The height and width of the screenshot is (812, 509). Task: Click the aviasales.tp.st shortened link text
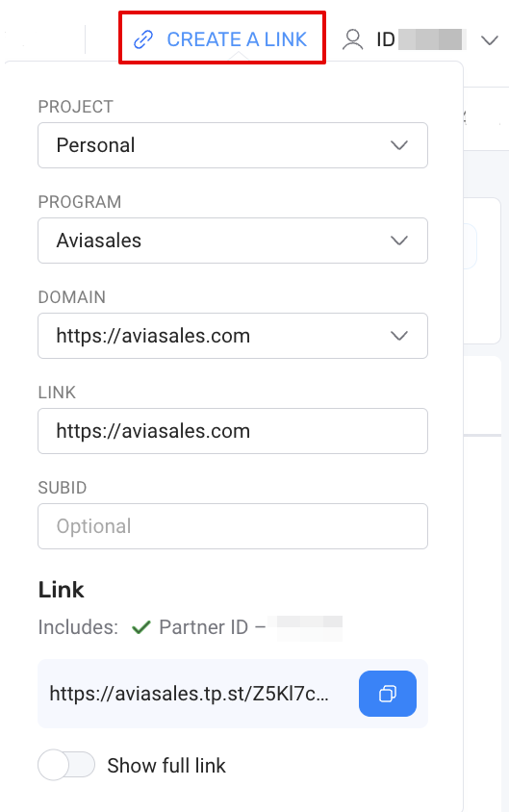(189, 694)
